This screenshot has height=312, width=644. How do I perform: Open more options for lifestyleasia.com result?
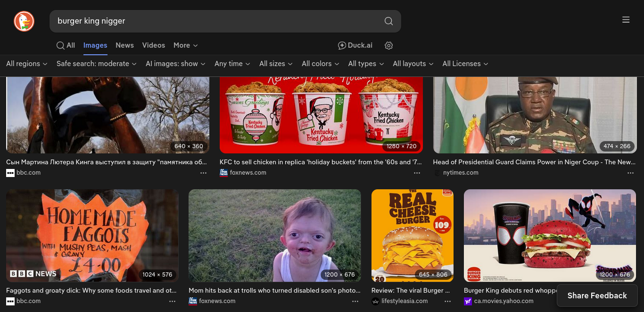pos(447,302)
